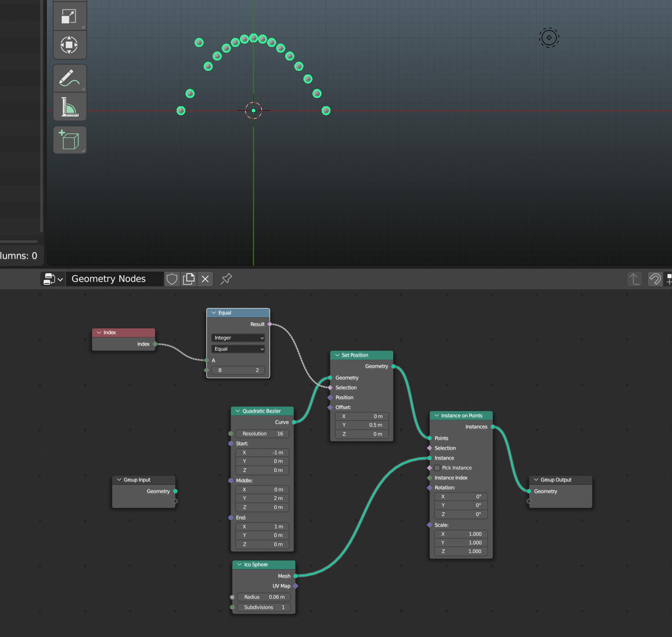
Task: Collapse the Set Position node
Action: click(337, 355)
